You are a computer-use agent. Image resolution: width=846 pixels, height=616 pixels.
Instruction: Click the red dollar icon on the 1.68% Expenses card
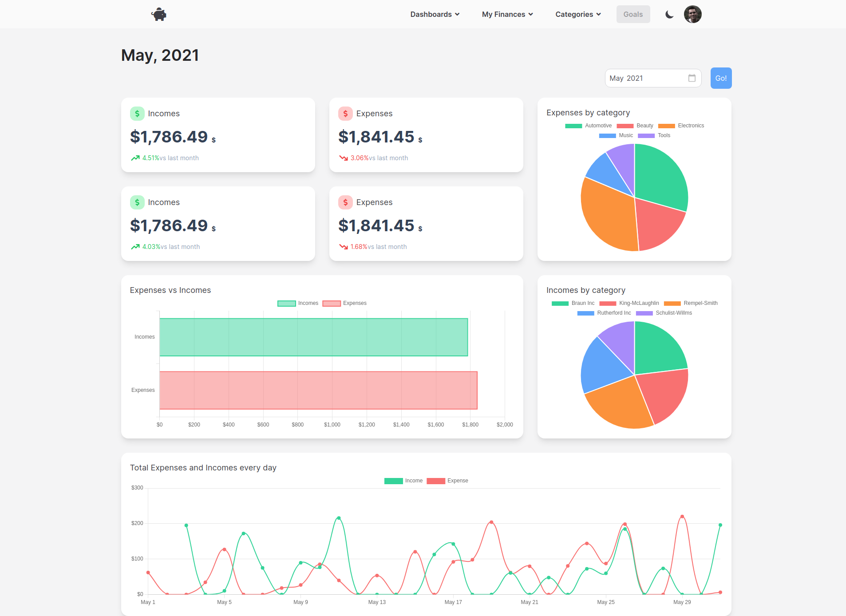(x=345, y=202)
